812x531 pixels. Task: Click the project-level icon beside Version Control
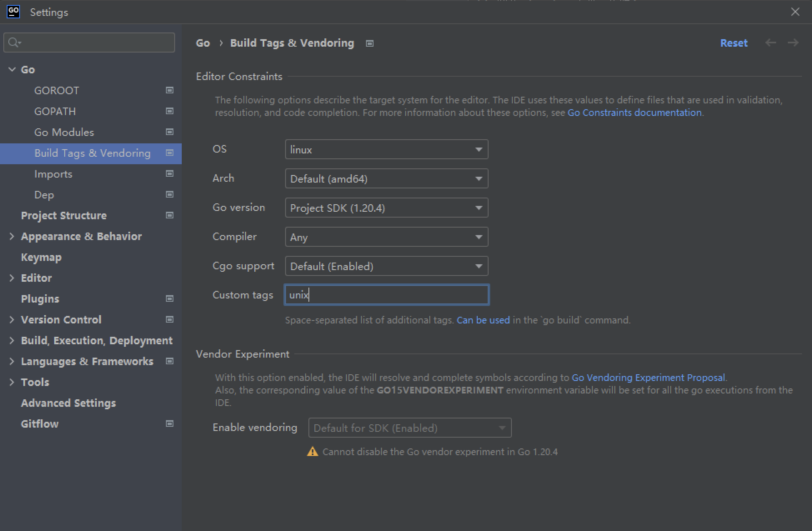coord(170,319)
